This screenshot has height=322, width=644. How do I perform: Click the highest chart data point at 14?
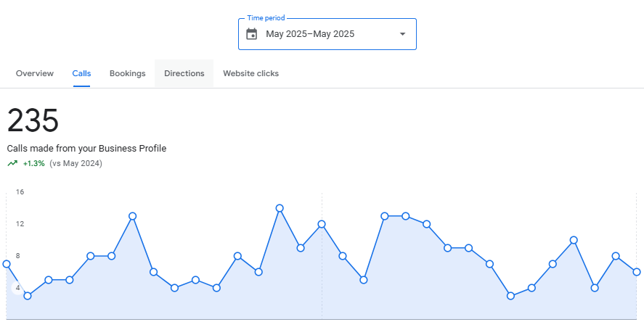pyautogui.click(x=280, y=208)
